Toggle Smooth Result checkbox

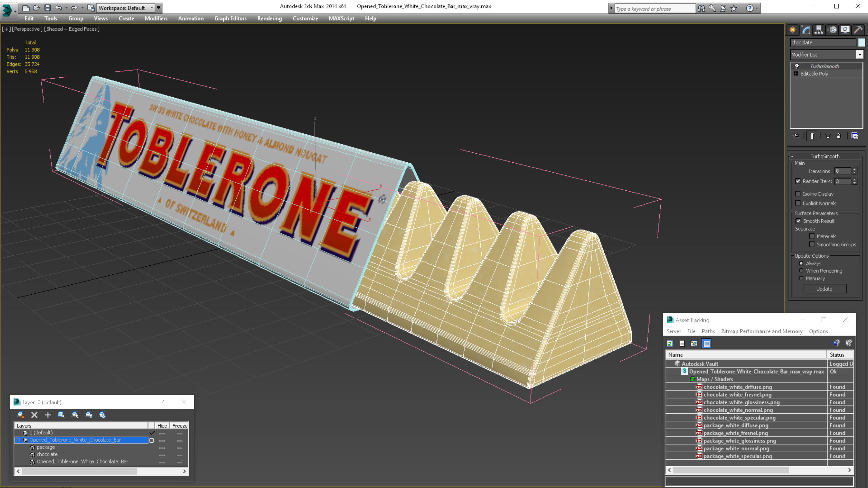pos(798,221)
